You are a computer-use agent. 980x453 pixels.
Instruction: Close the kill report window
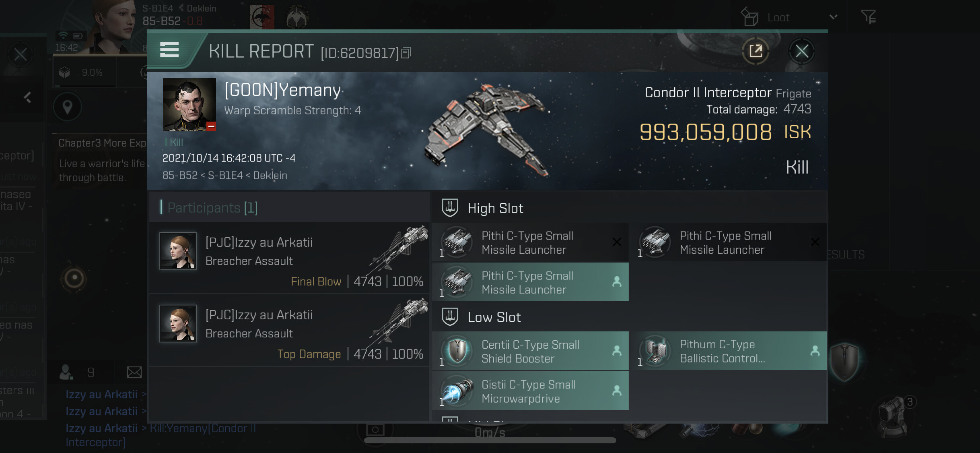pyautogui.click(x=801, y=51)
